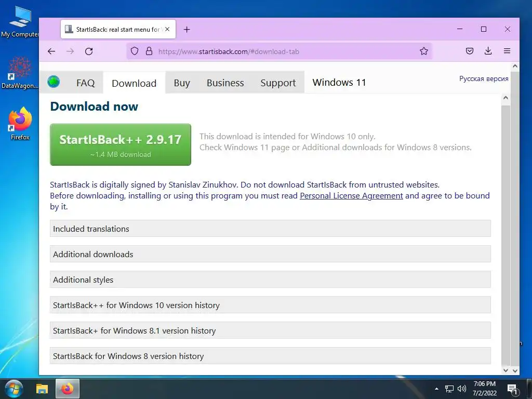The image size is (532, 399).
Task: Select the DataWagon desktop shortcut
Action: pos(20,73)
